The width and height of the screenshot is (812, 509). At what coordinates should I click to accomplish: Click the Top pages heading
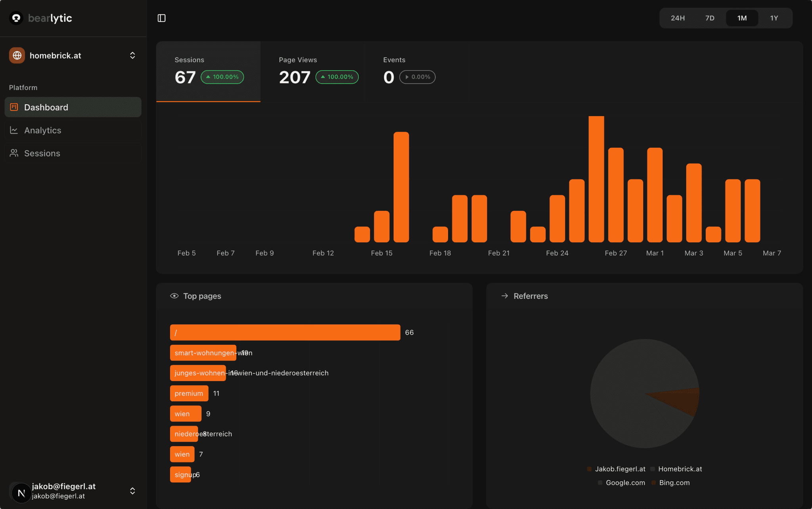tap(202, 296)
